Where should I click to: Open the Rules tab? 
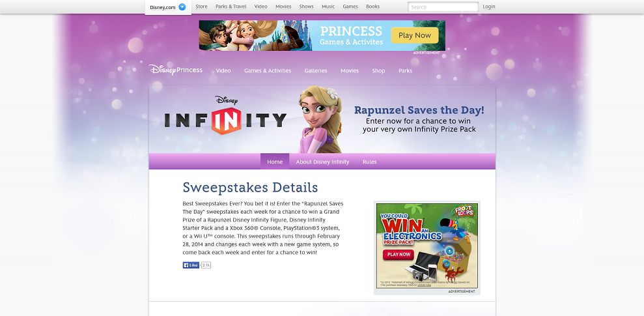(370, 162)
